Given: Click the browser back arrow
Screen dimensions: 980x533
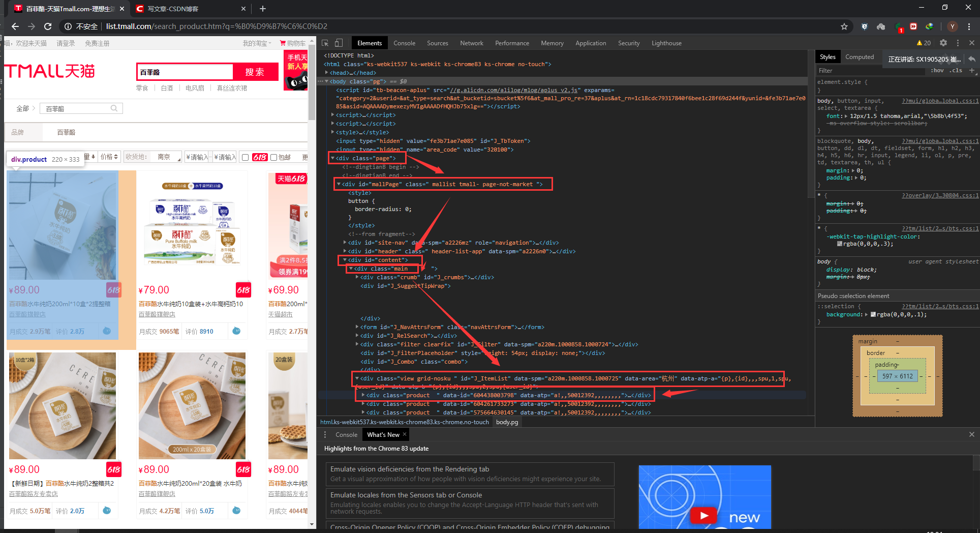Looking at the screenshot, I should 15,26.
